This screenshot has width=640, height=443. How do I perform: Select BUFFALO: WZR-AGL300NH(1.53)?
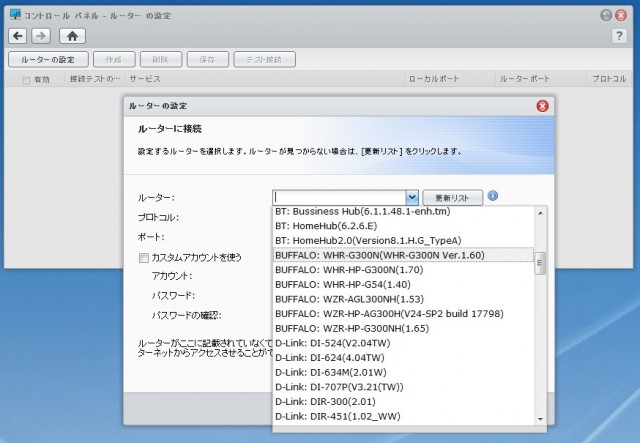(x=403, y=299)
